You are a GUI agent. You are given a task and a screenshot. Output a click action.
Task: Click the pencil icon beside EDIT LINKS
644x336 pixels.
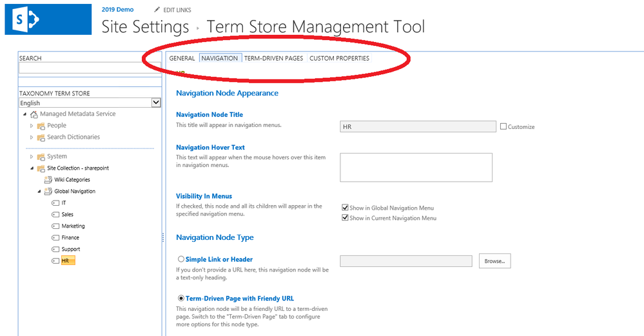click(157, 10)
